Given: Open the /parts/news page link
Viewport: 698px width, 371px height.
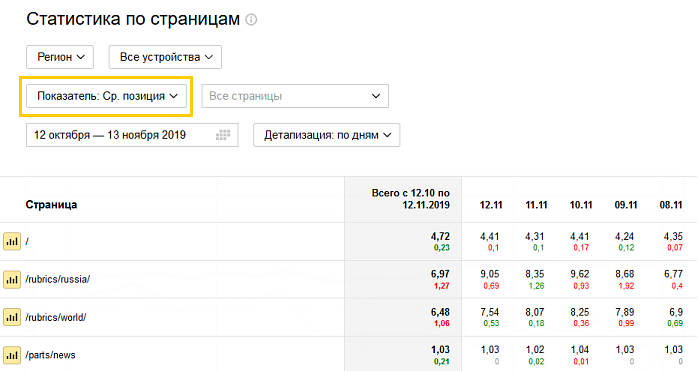Looking at the screenshot, I should [50, 355].
